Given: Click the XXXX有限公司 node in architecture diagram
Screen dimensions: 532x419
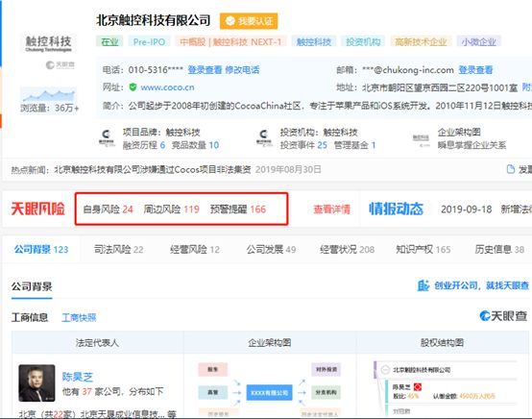Looking at the screenshot, I should point(270,392).
